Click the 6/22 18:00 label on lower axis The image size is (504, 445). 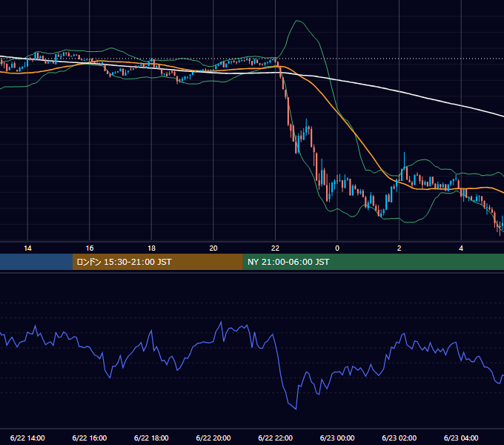point(151,438)
